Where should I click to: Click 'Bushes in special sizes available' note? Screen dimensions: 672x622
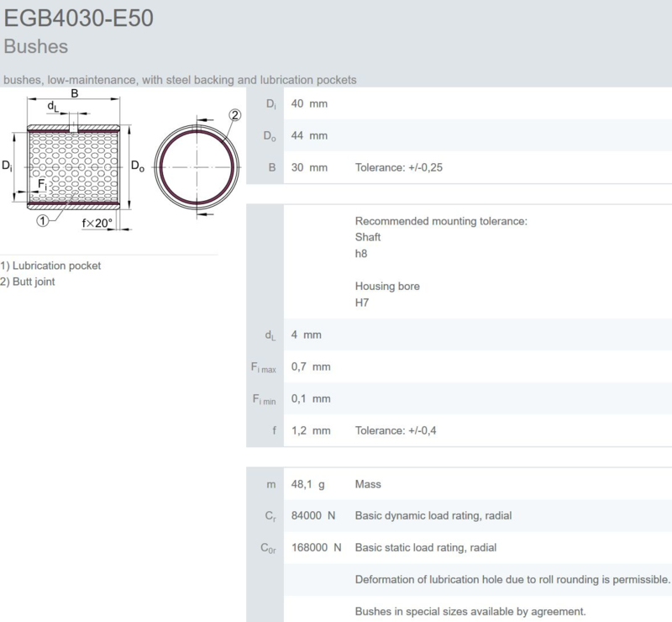click(x=470, y=611)
